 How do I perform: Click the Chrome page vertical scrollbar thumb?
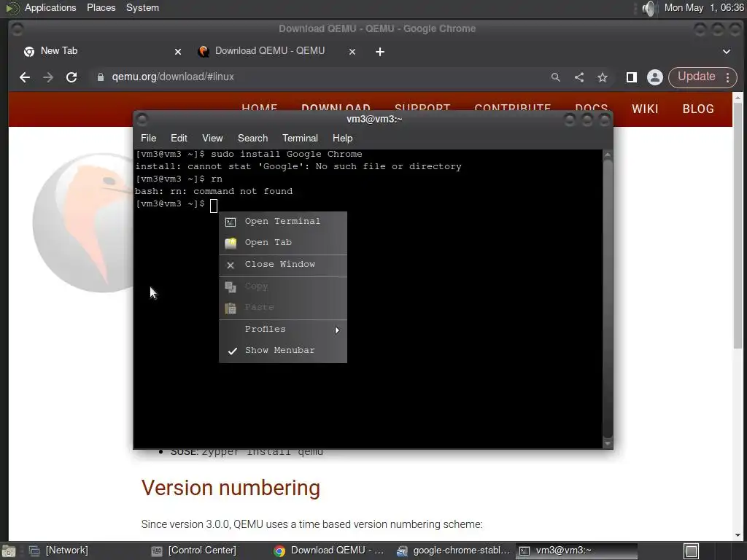[738, 226]
